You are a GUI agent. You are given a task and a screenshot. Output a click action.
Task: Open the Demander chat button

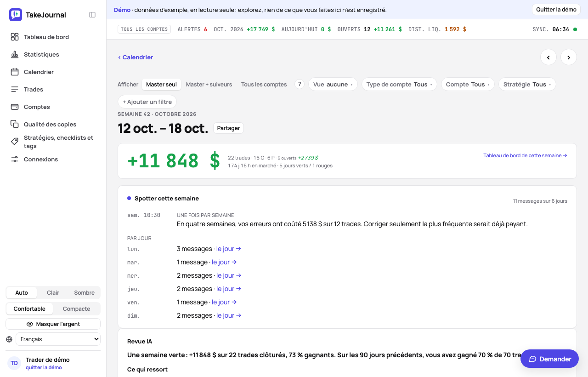549,359
